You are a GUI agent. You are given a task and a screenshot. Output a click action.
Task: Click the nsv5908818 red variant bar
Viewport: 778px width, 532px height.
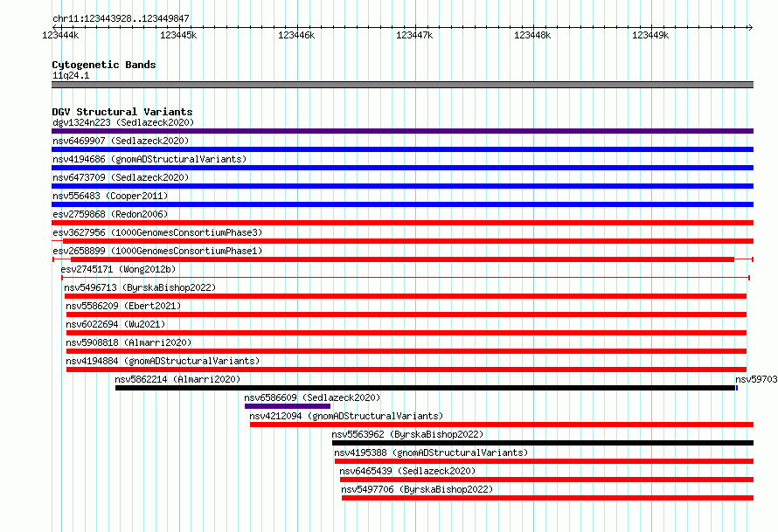pos(406,351)
